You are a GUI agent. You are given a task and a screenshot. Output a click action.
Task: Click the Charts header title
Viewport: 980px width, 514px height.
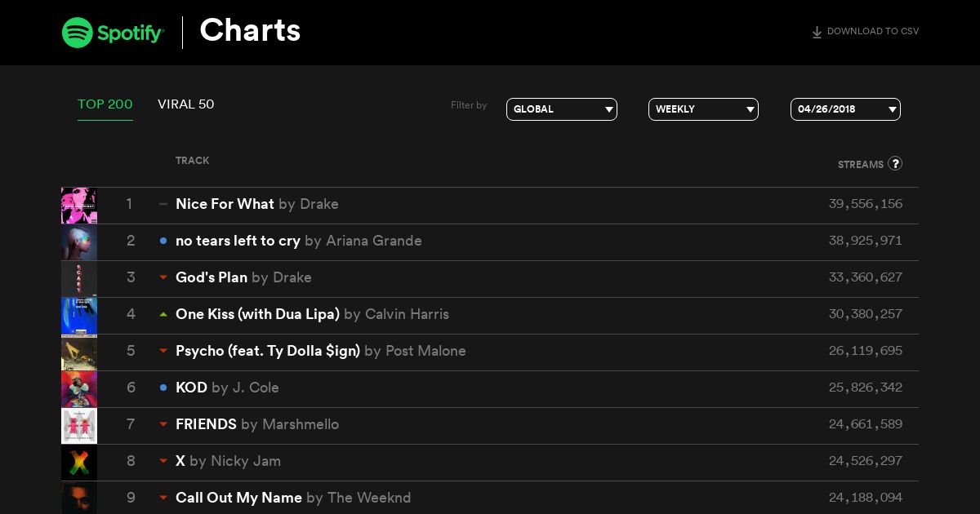coord(250,31)
